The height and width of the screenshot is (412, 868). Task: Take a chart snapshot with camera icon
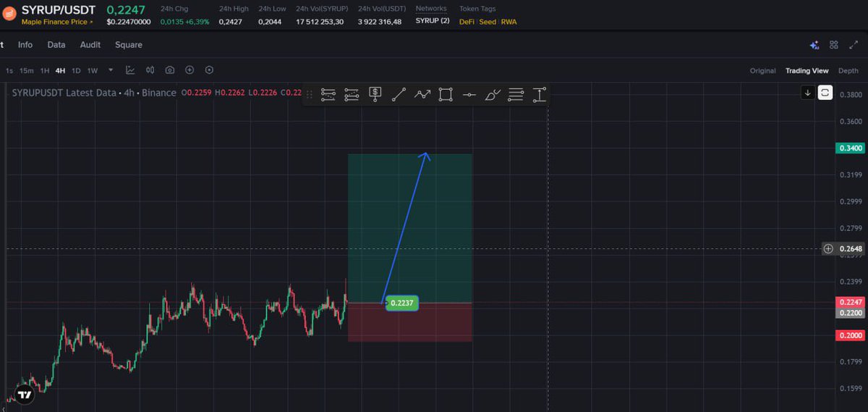click(170, 70)
